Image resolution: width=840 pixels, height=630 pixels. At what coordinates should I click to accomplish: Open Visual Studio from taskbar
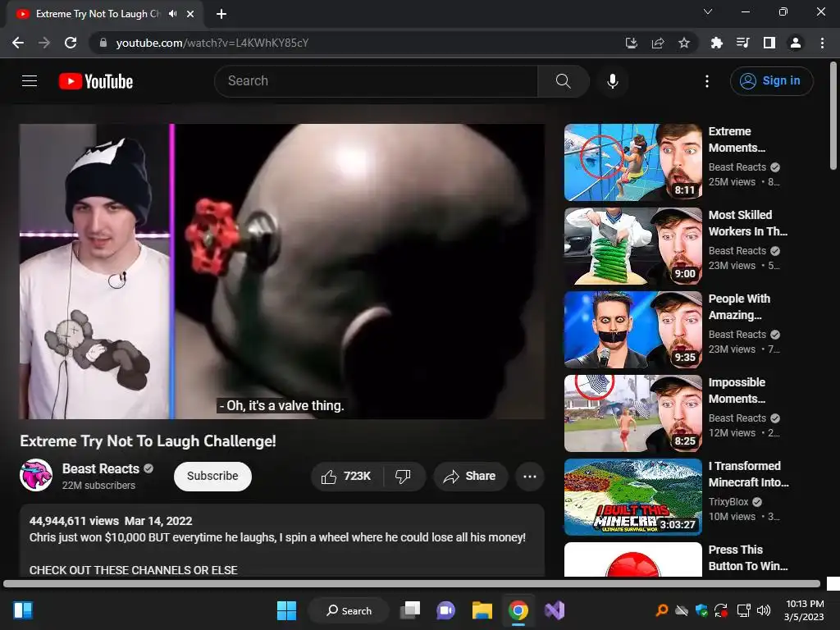(x=555, y=610)
